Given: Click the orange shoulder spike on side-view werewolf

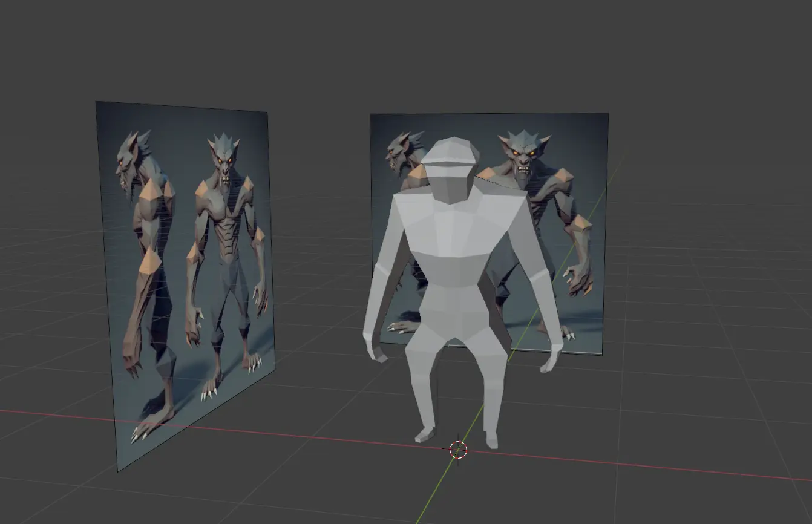Looking at the screenshot, I should 150,191.
